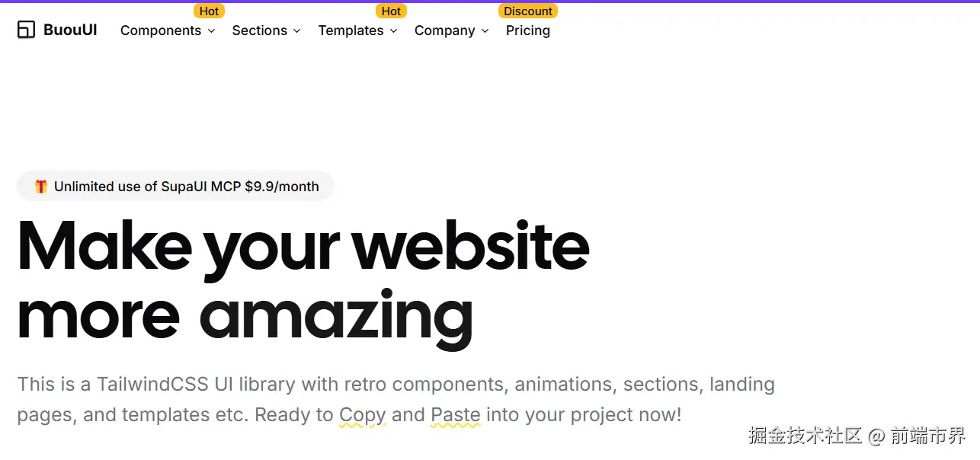Click the gift icon in the announcement pill
The image size is (980, 460).
tap(40, 187)
